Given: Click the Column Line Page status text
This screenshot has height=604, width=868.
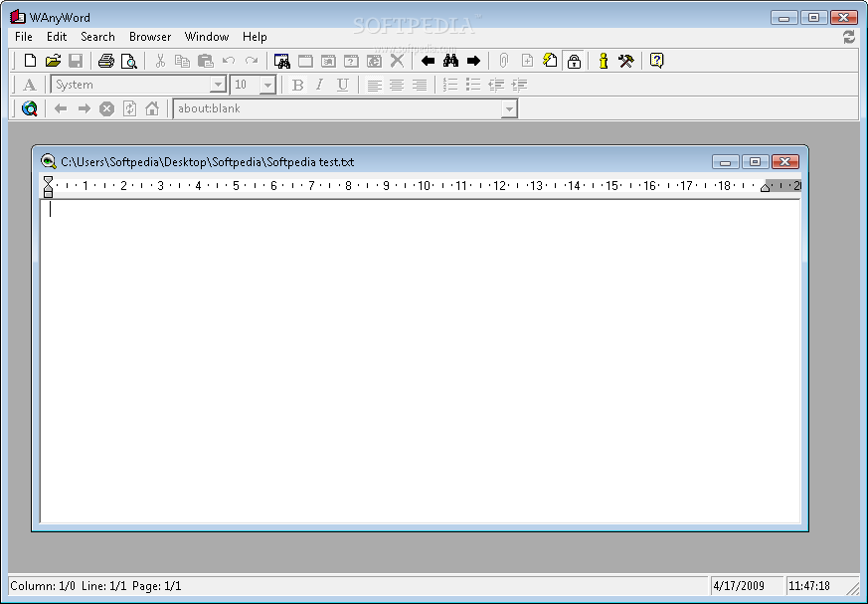Looking at the screenshot, I should pyautogui.click(x=95, y=586).
